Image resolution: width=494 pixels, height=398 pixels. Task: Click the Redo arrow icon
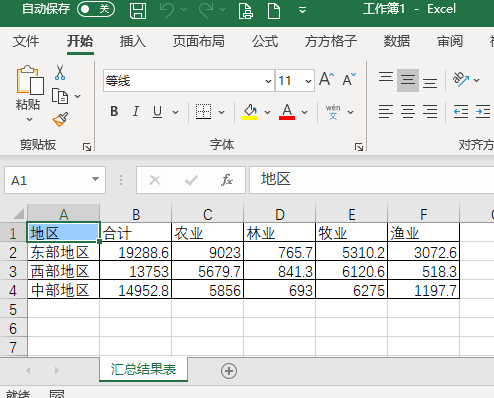point(206,10)
